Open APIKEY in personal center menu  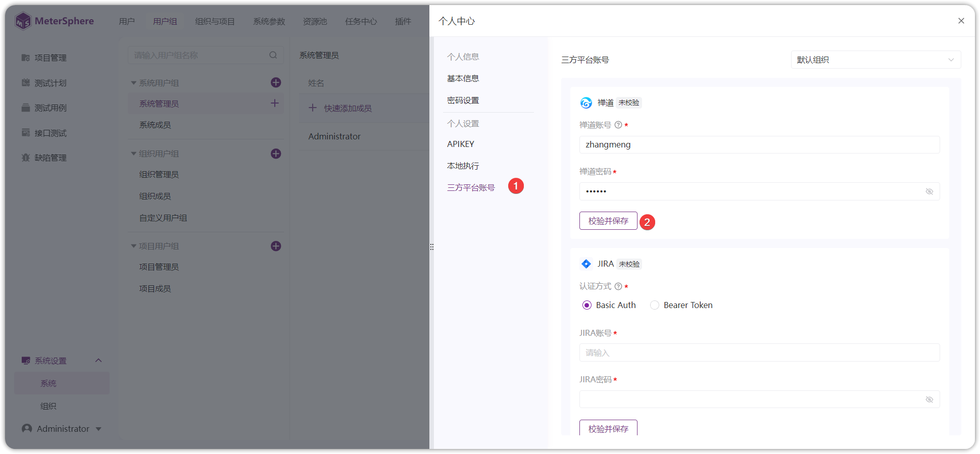[461, 144]
